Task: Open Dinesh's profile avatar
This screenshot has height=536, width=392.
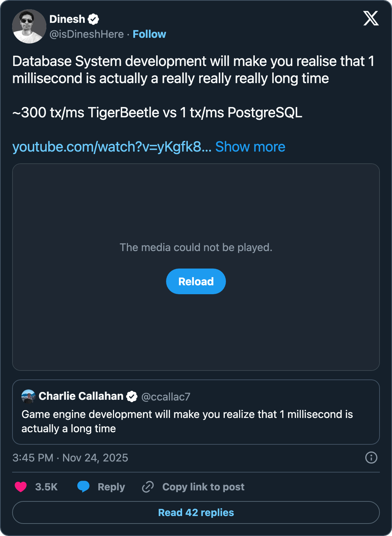Action: 29,26
